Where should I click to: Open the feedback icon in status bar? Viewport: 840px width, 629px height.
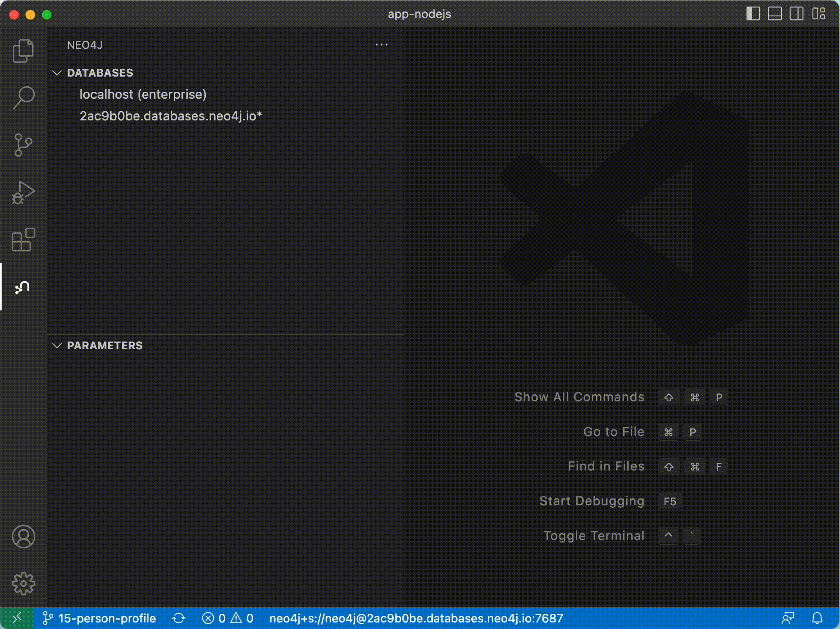pos(788,618)
